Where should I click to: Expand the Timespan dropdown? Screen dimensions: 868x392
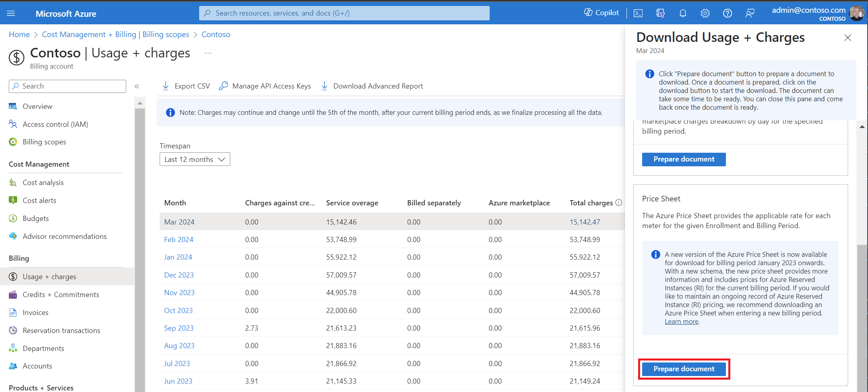[195, 160]
